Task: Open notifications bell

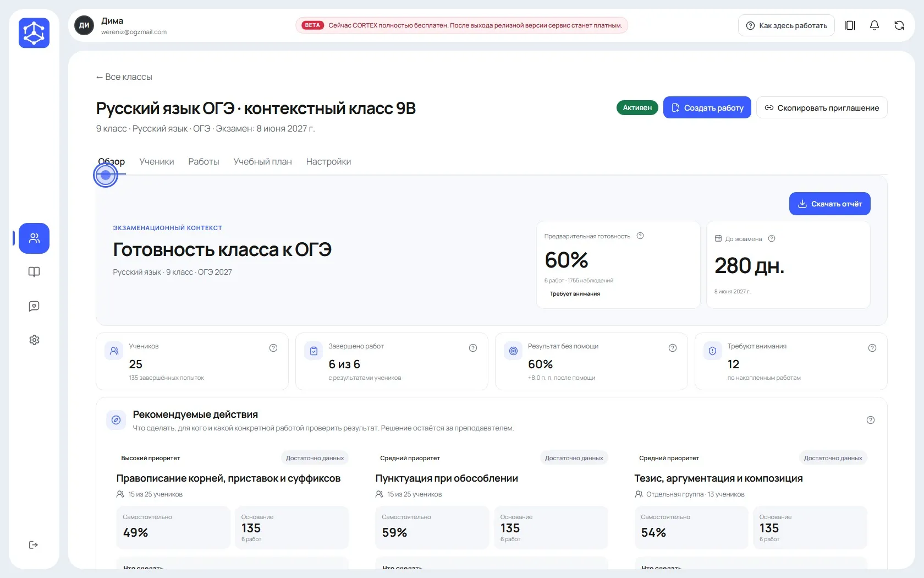Action: coord(875,25)
